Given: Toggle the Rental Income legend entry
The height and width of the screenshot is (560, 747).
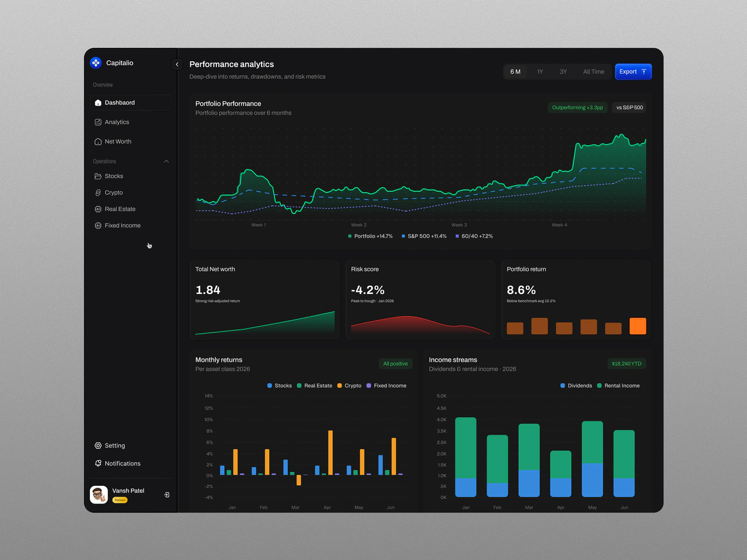Looking at the screenshot, I should [619, 386].
